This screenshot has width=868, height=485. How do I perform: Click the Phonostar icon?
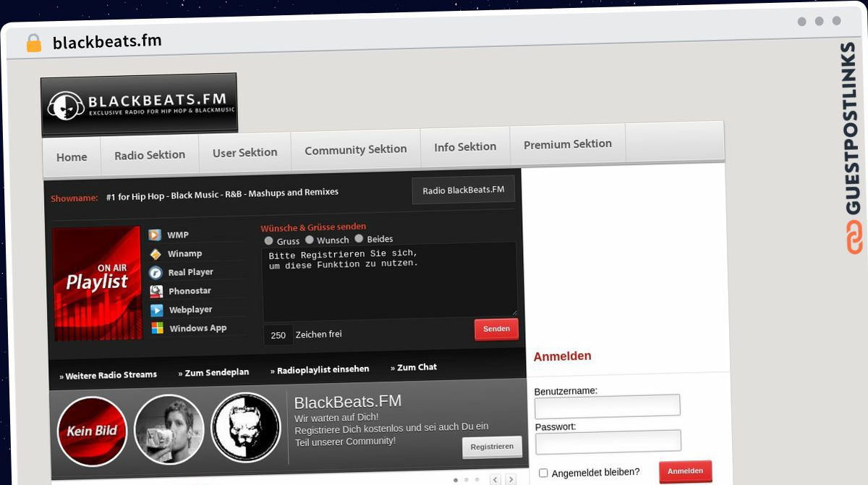pyautogui.click(x=156, y=291)
